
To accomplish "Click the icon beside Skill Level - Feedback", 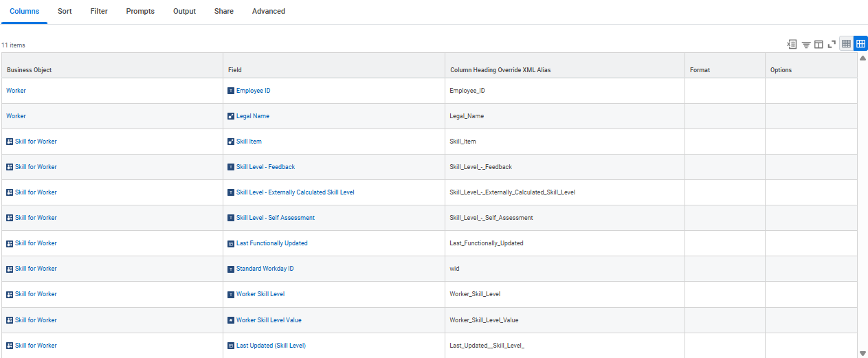I will [x=231, y=167].
